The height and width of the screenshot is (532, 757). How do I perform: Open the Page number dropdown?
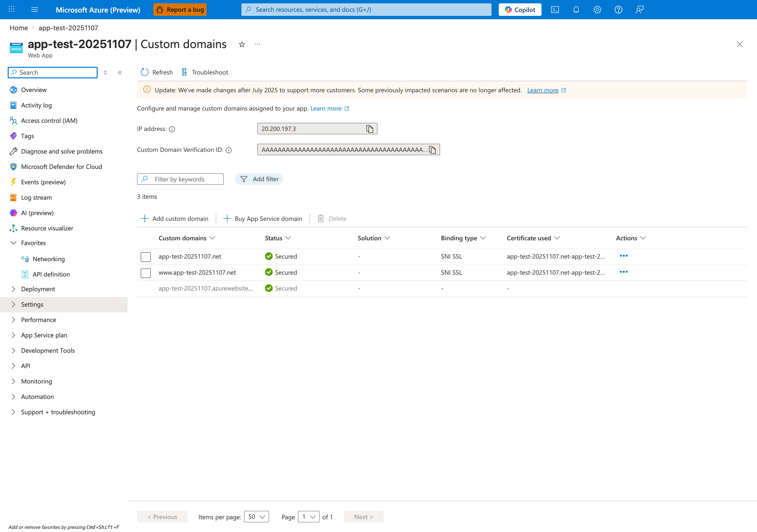pyautogui.click(x=308, y=517)
